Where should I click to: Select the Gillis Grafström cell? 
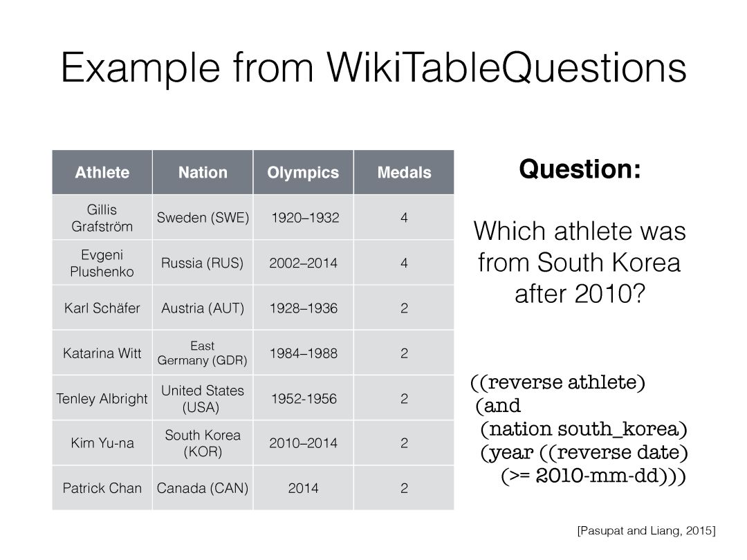(102, 218)
